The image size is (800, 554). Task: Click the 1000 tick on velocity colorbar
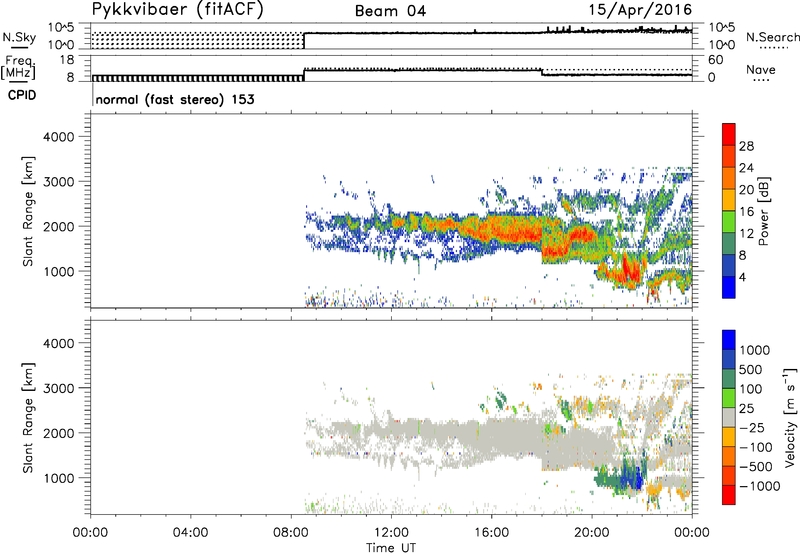755,350
